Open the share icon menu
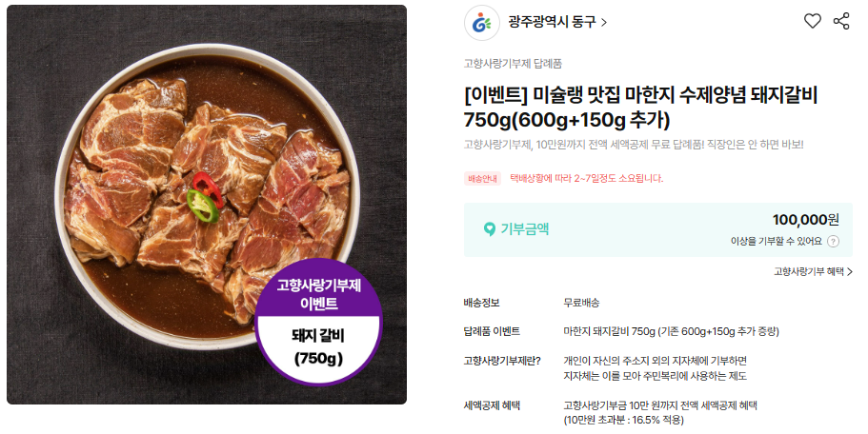Viewport: 868px width, 434px height. click(x=841, y=21)
